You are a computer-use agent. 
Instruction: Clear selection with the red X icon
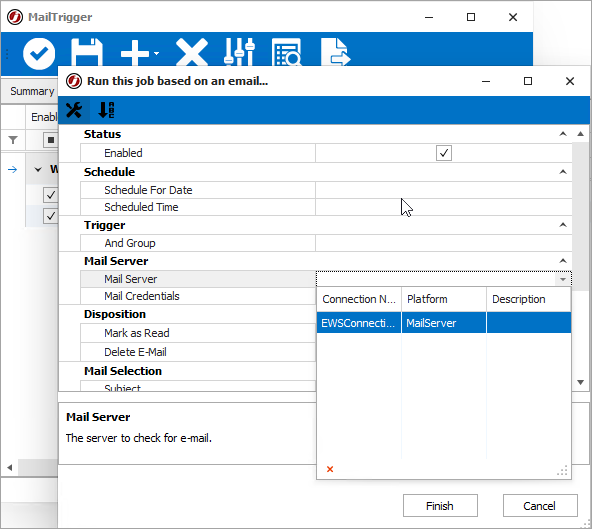tap(330, 469)
